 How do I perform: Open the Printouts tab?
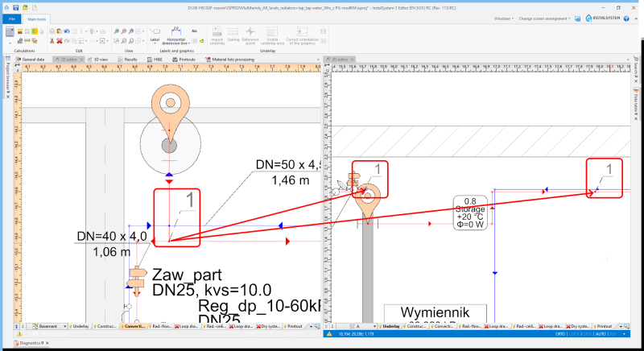point(184,60)
